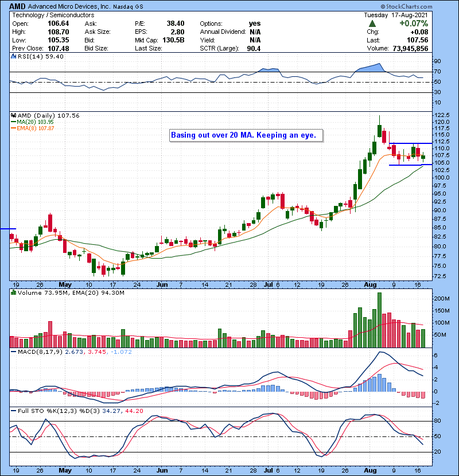The image size is (459, 476).
Task: Click the 122.5 price axis label
Action: (x=442, y=115)
